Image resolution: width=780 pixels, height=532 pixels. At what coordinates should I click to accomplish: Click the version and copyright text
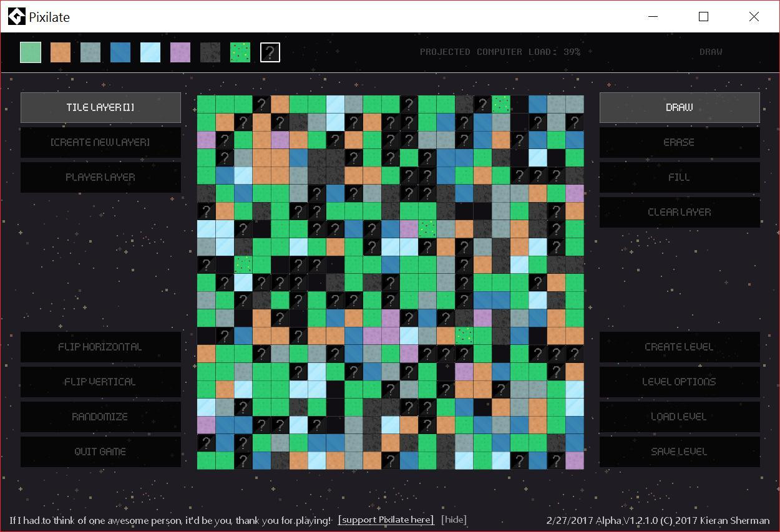pos(658,520)
